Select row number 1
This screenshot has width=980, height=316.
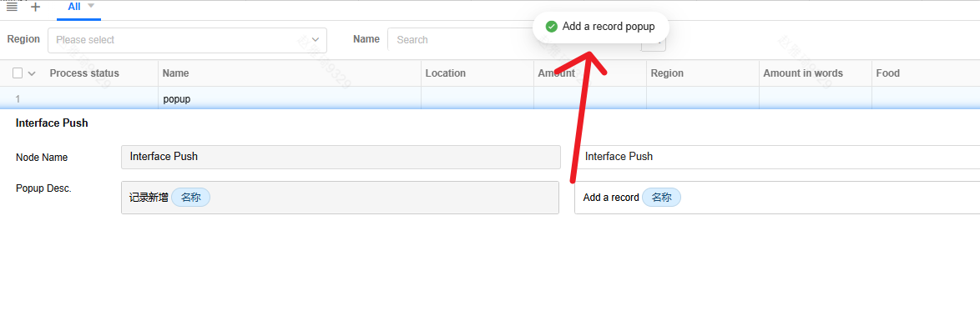coord(18,98)
